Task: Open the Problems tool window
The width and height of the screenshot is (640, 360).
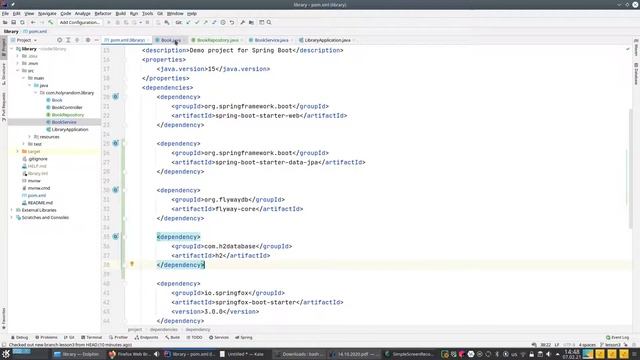Action: 46,338
